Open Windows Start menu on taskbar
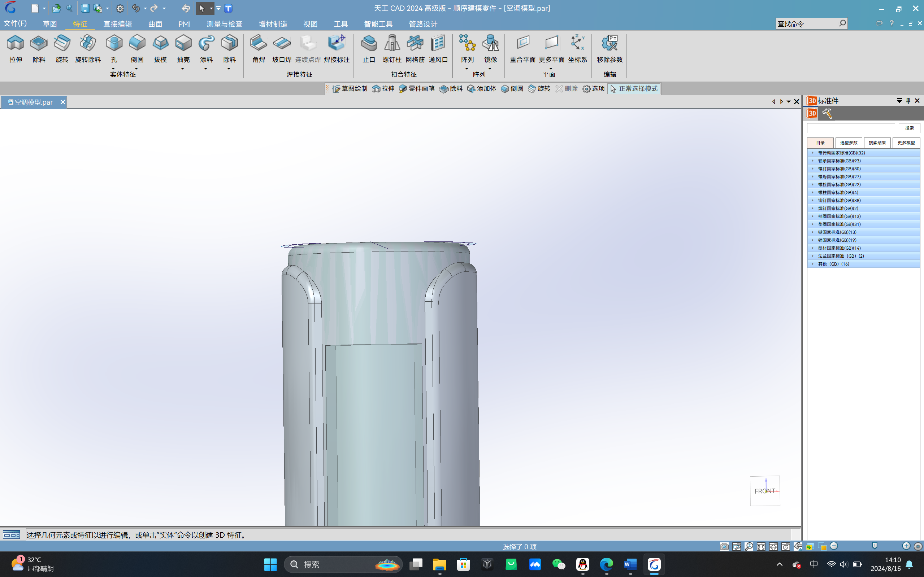The width and height of the screenshot is (924, 577). coord(270,564)
